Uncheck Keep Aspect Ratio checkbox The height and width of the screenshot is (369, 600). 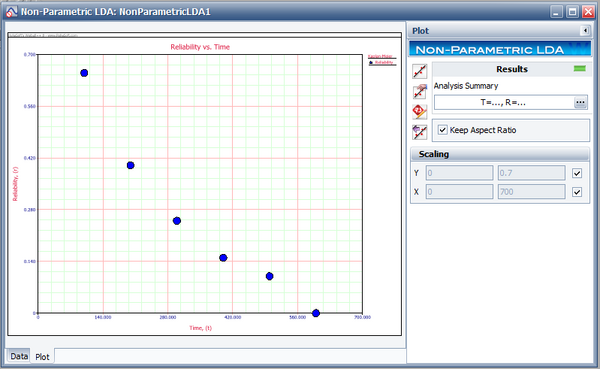(x=442, y=130)
